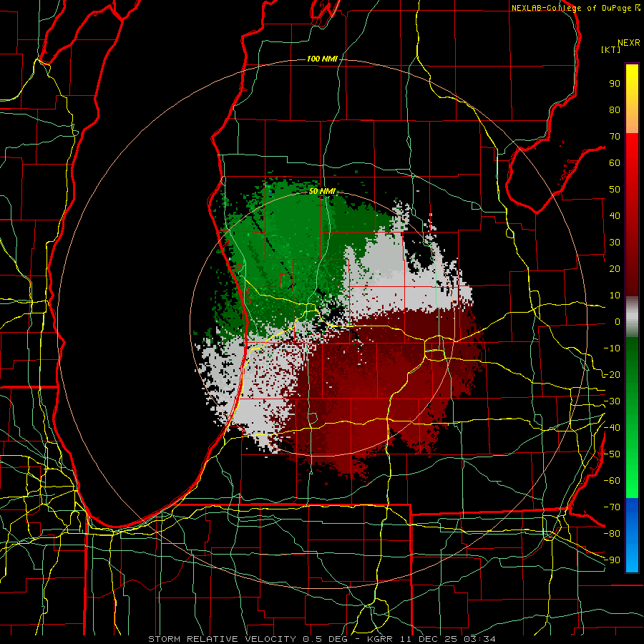Click the -80 value on velocity scale
Screen dimensions: 644x644
[612, 534]
